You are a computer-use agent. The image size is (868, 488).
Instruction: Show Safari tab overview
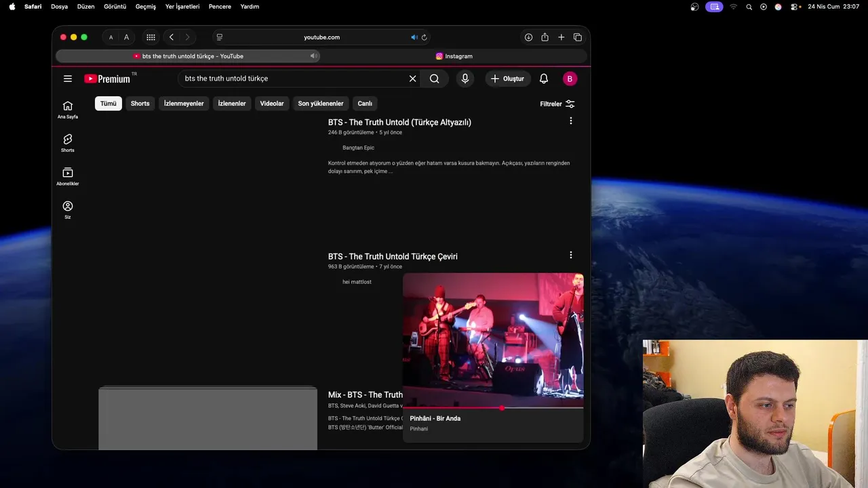click(578, 37)
